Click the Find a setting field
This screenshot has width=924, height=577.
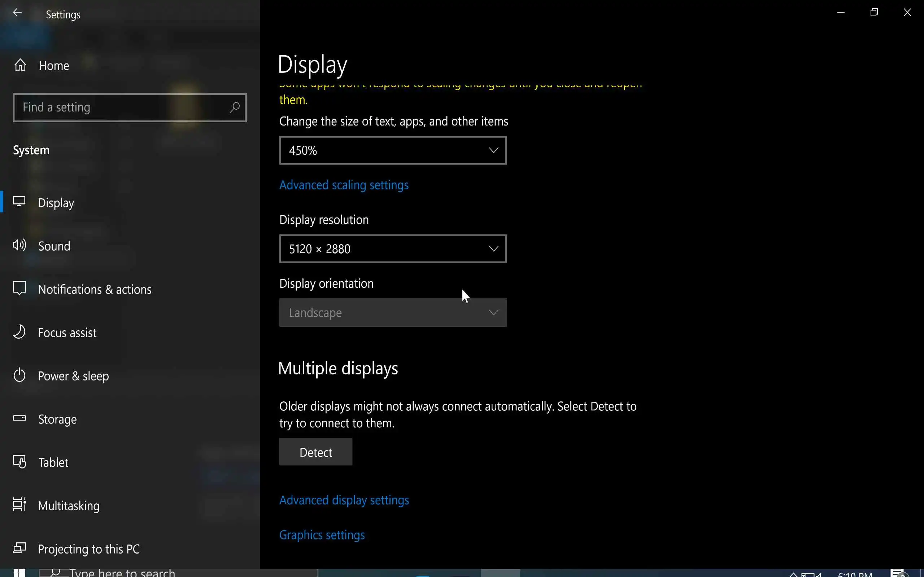tap(122, 107)
